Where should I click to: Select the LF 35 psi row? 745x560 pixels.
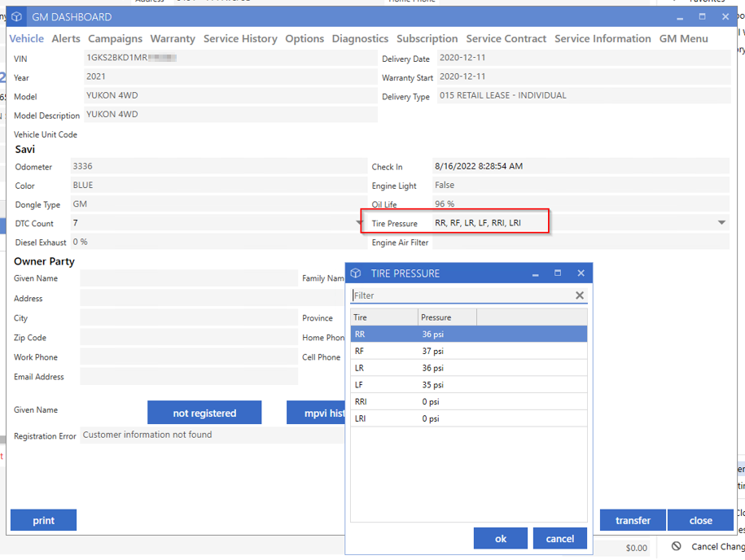click(469, 385)
